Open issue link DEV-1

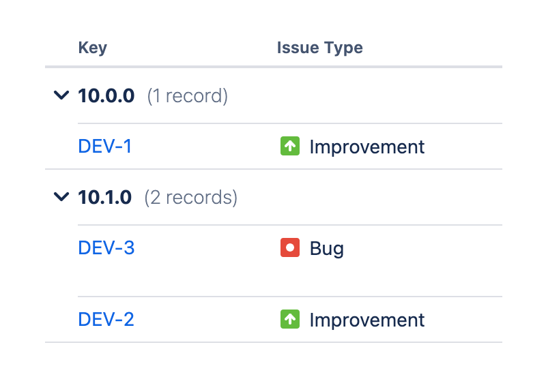[105, 146]
